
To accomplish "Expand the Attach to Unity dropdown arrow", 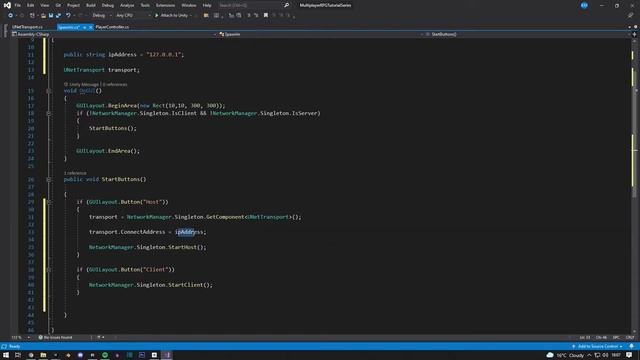I will (191, 16).
